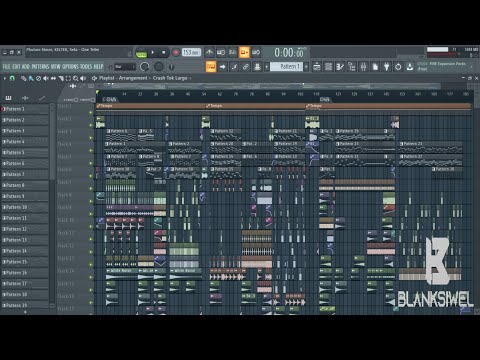Select the Paint brush tool in playlist

(31, 78)
